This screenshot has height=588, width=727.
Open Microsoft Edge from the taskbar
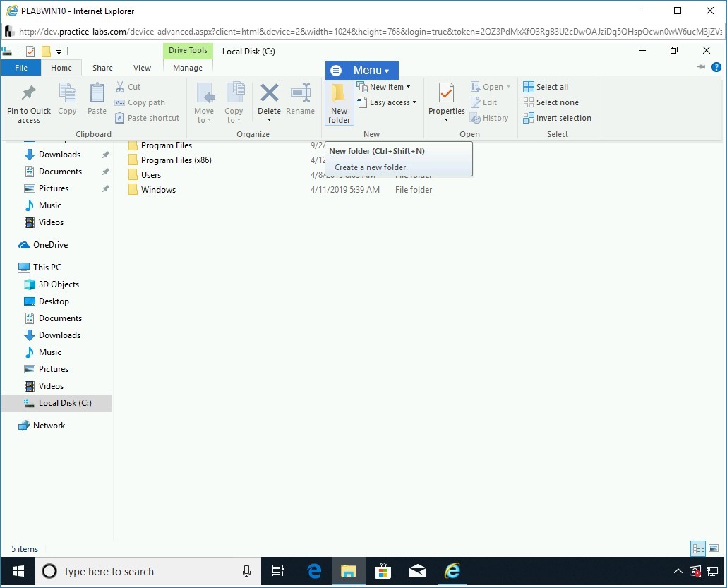tap(315, 571)
